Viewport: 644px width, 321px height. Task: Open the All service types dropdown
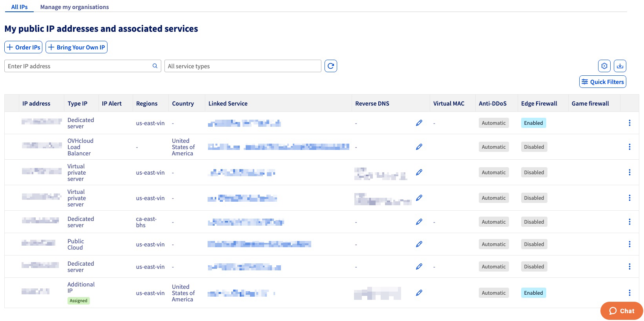pos(243,66)
